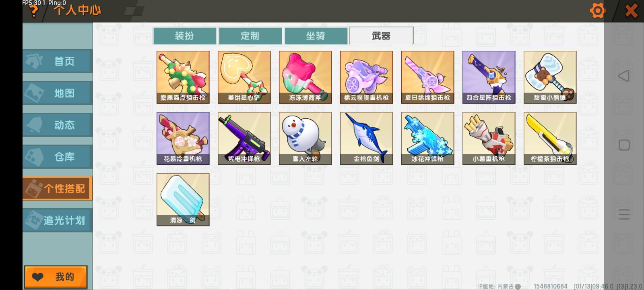Select the 麋鹿瞄点狙击枪 weapon skin
The width and height of the screenshot is (644, 290).
pos(183,77)
